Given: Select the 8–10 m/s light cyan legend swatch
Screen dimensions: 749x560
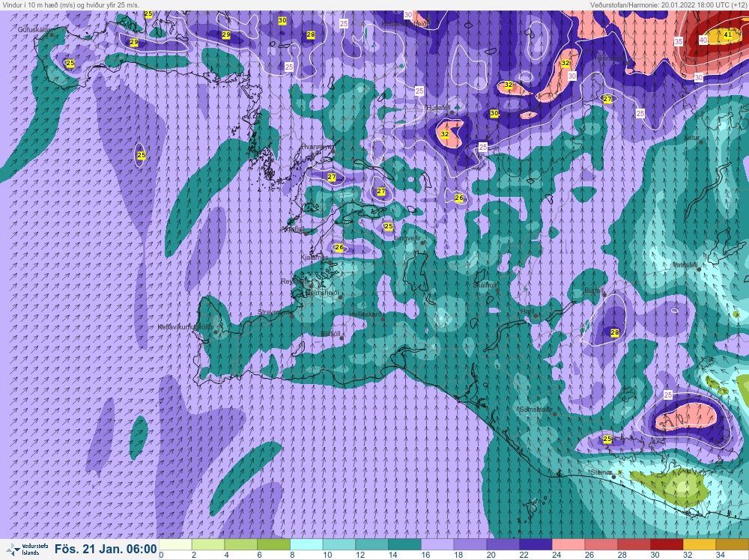Looking at the screenshot, I should tap(306, 545).
